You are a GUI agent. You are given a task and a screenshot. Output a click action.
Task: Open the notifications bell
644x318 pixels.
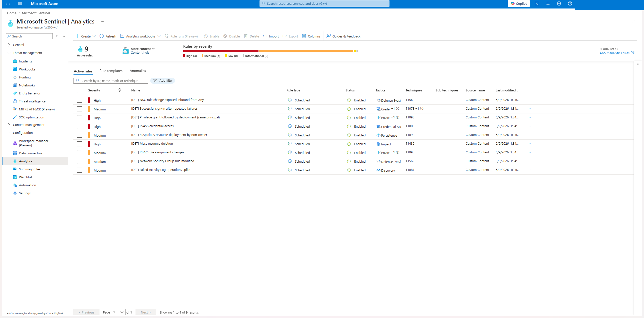click(548, 3)
